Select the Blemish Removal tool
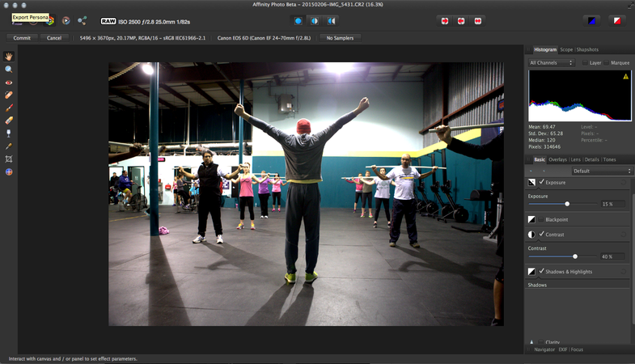Screen dimensions: 635x364 click(9, 95)
